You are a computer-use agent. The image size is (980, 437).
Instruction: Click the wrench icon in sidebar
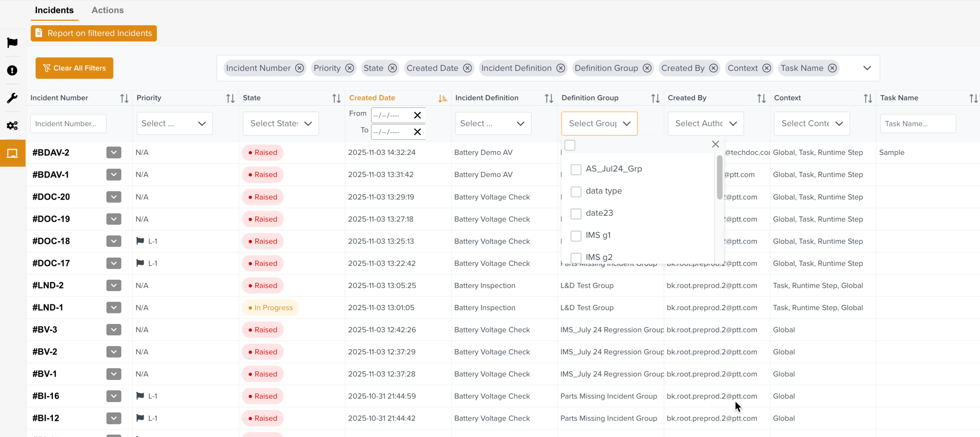[x=13, y=98]
